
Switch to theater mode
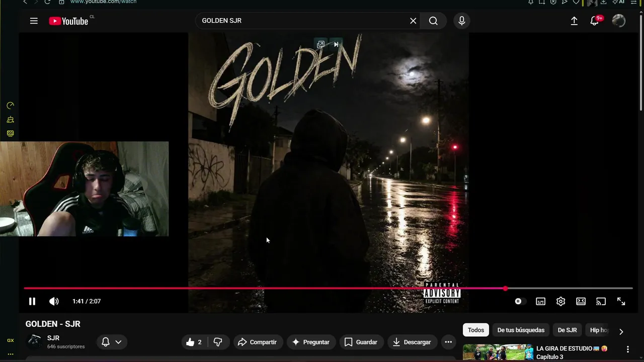tap(581, 301)
